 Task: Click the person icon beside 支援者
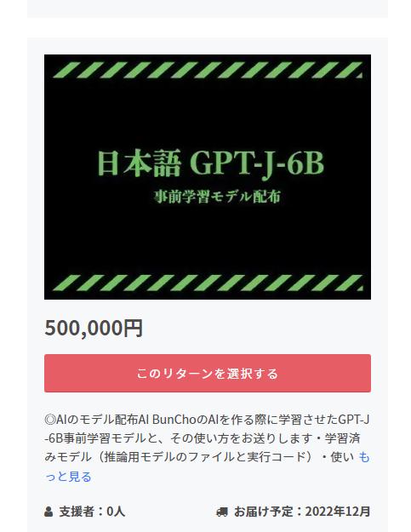tap(49, 512)
